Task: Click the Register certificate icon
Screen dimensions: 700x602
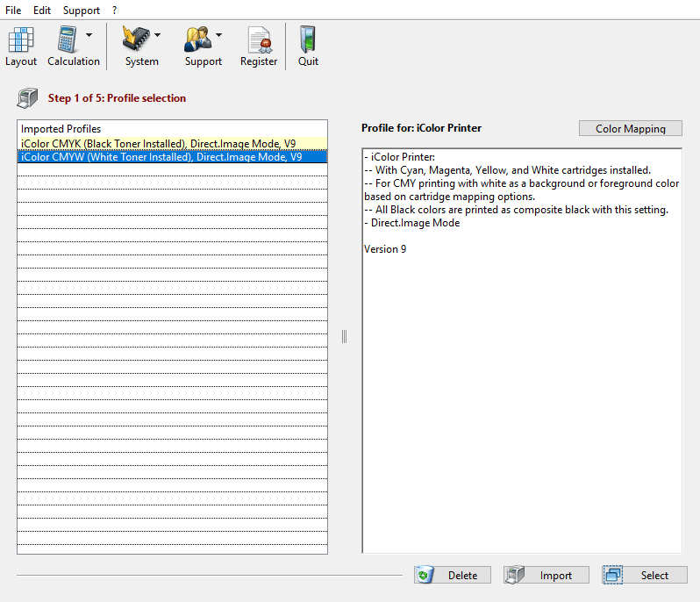Action: [260, 39]
